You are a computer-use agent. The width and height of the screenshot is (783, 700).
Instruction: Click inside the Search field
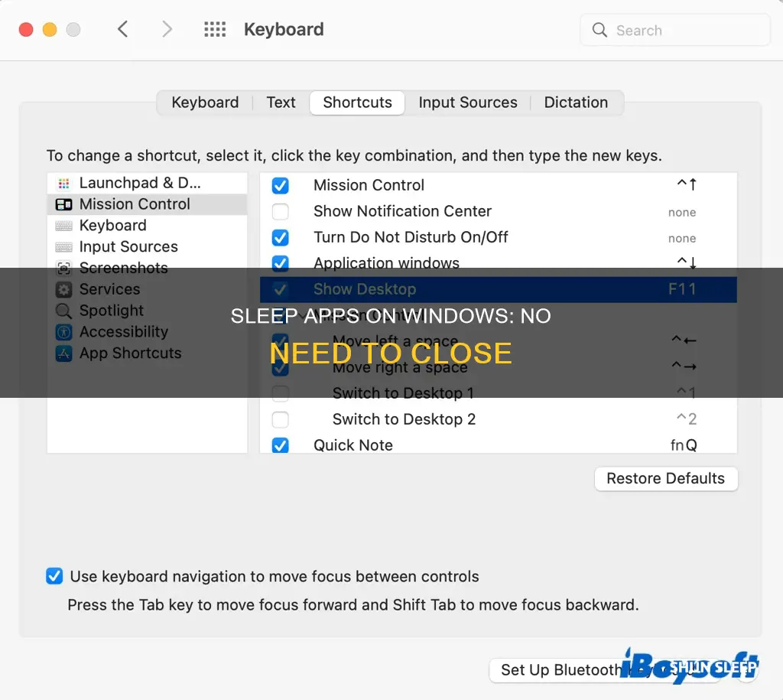coord(675,30)
